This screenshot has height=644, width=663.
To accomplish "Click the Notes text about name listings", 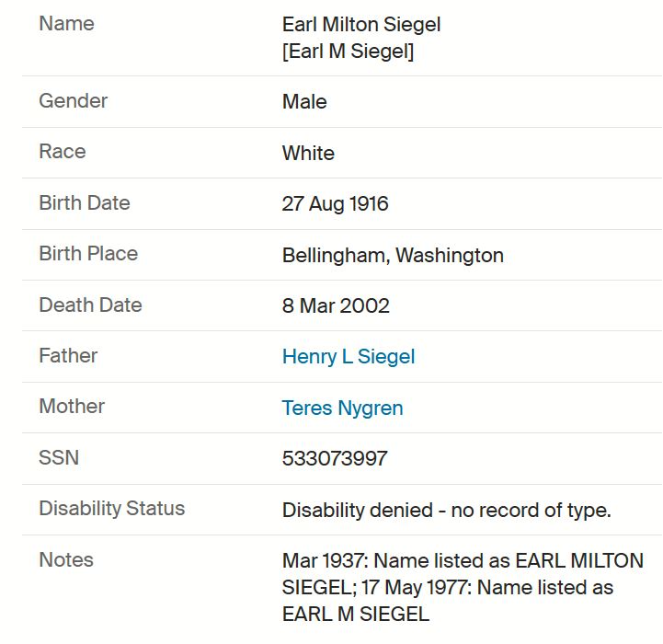I will (463, 587).
